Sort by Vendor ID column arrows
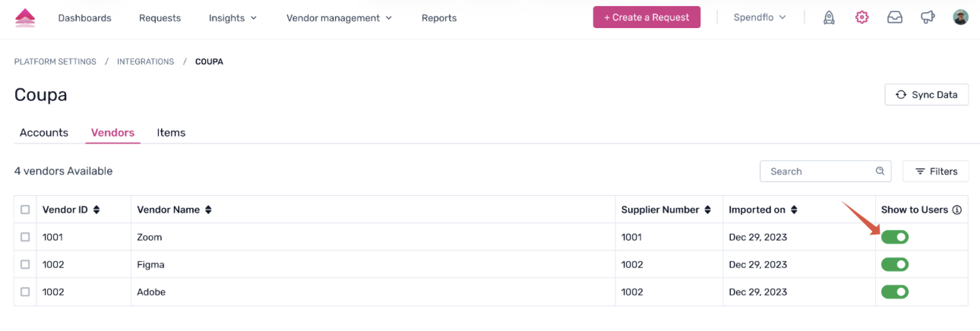 point(96,210)
